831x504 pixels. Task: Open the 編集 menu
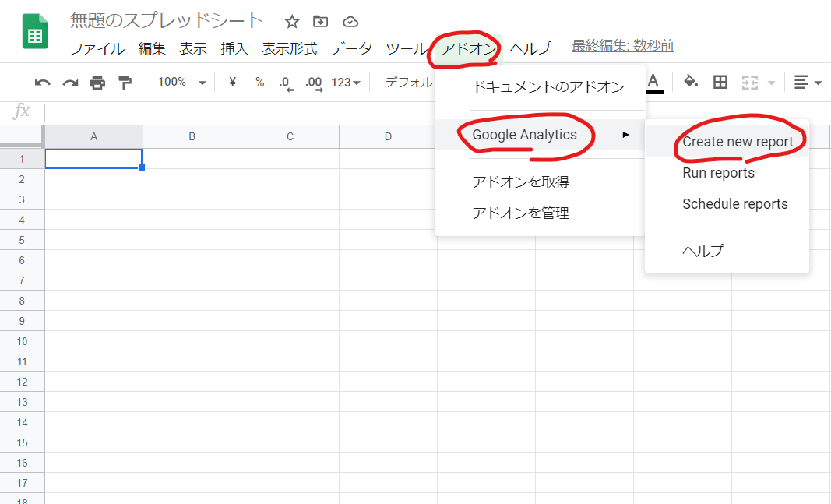(x=152, y=48)
